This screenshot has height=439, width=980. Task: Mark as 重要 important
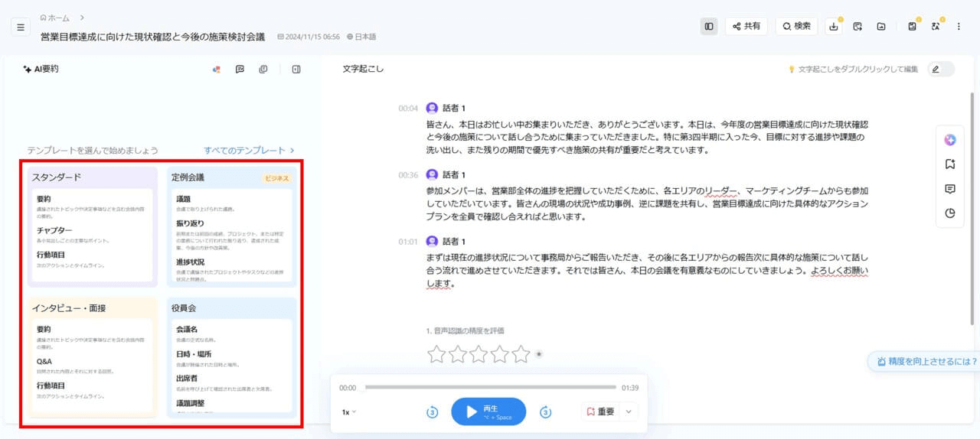[x=600, y=411]
